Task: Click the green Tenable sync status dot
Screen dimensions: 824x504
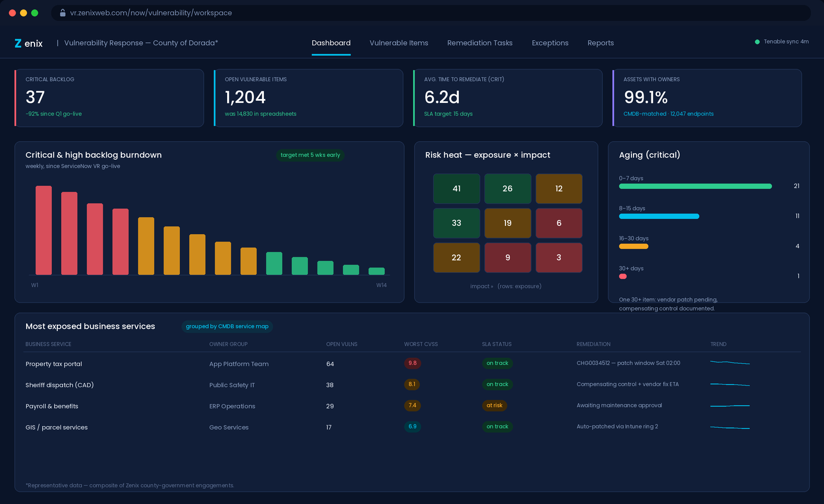Action: 757,42
